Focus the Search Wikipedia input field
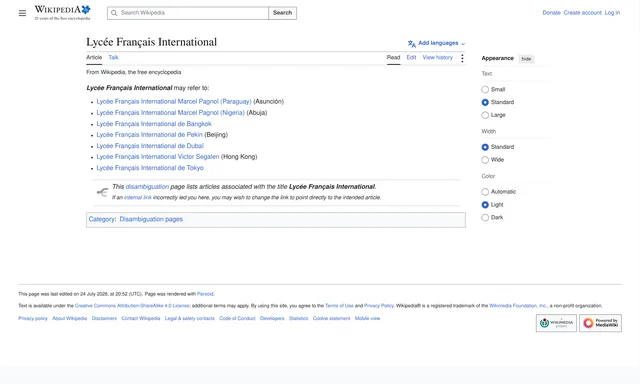This screenshot has width=640, height=384. click(x=188, y=13)
